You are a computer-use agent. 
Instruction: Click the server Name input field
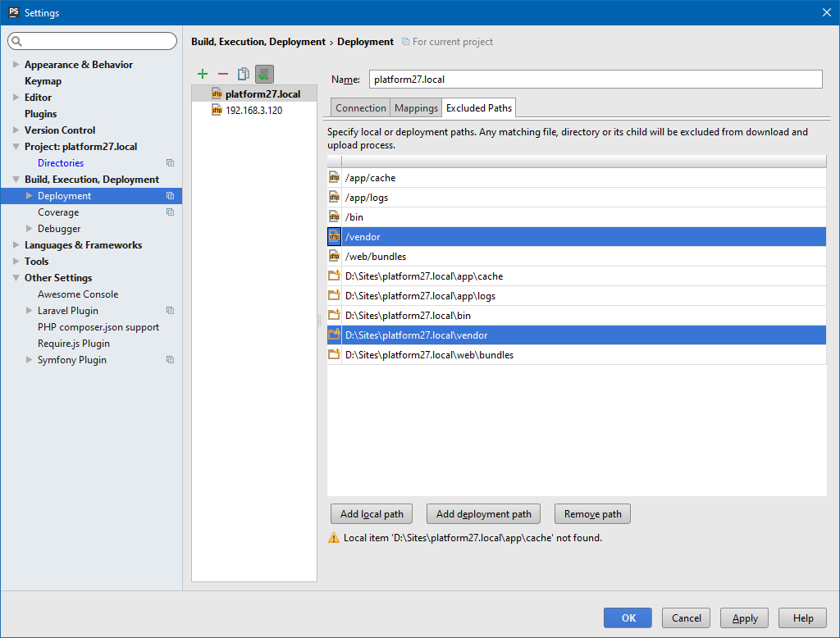[595, 80]
